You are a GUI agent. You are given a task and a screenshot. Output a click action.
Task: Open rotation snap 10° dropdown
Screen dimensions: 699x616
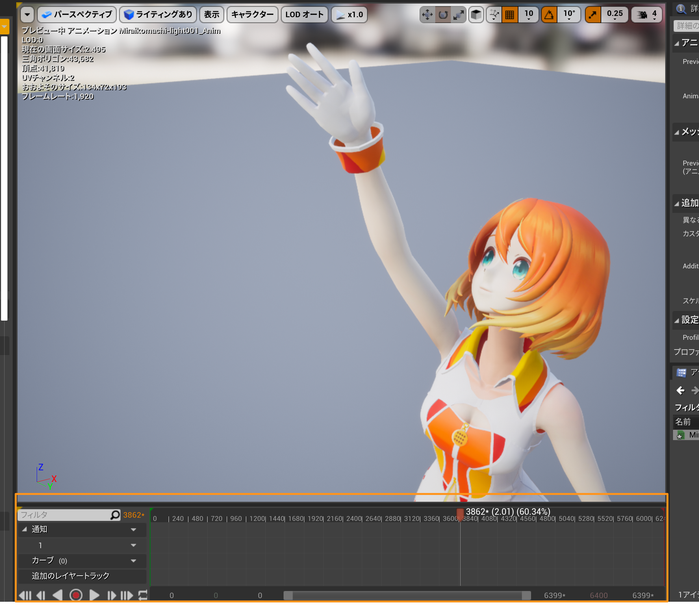point(569,15)
